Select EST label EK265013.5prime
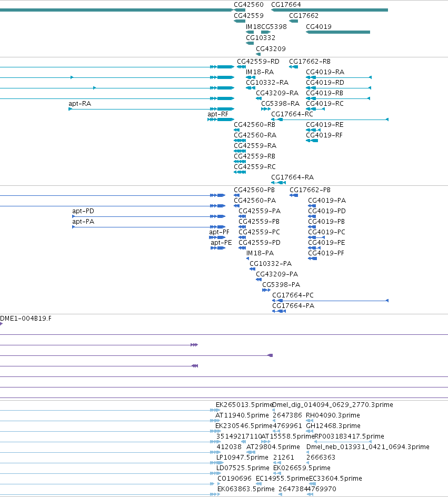The image size is (448, 497). [244, 405]
